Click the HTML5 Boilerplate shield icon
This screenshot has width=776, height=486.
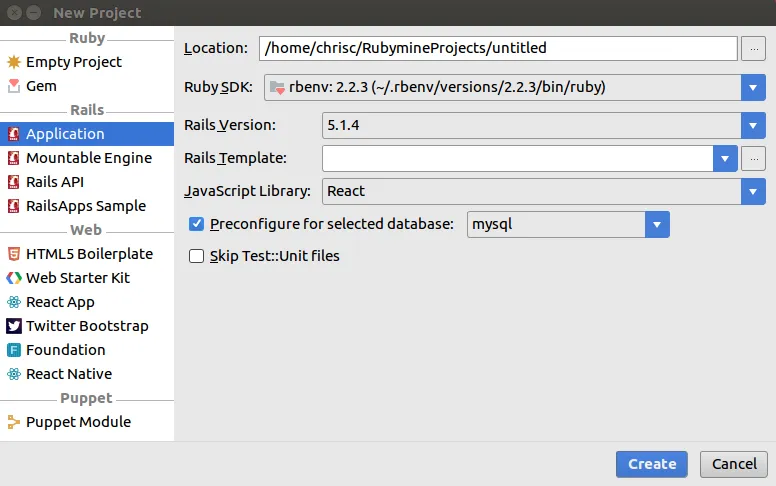pyautogui.click(x=14, y=254)
